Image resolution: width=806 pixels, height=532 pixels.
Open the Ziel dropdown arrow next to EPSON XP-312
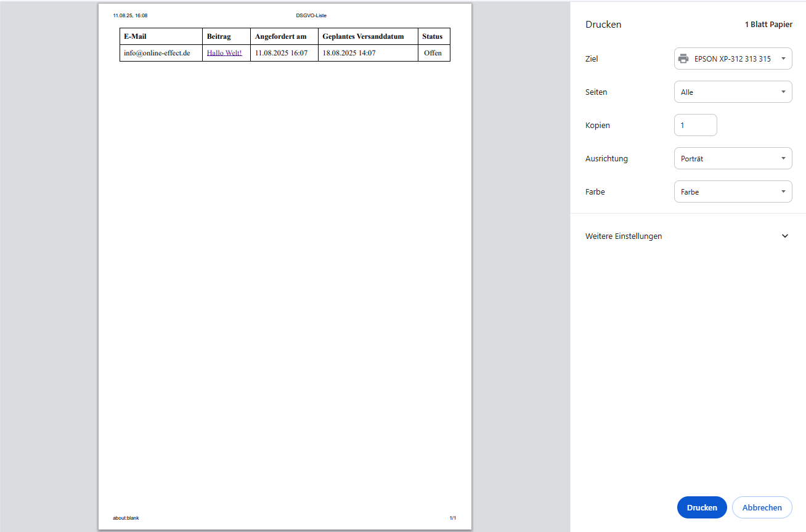coord(783,59)
